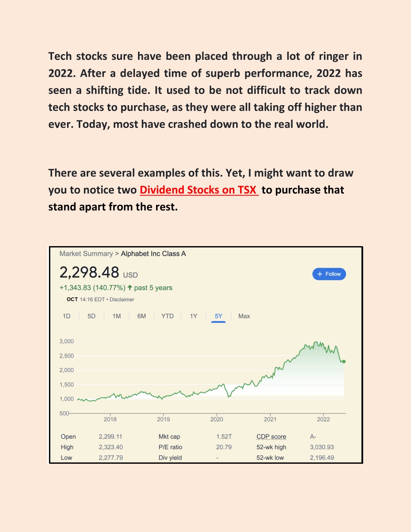Click the CDP score label
The height and width of the screenshot is (532, 411).
[x=271, y=436]
